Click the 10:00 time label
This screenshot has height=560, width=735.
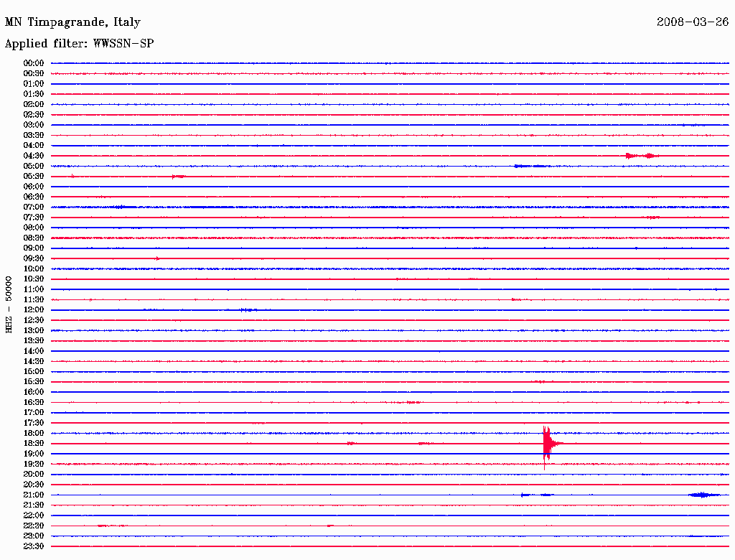(x=34, y=269)
